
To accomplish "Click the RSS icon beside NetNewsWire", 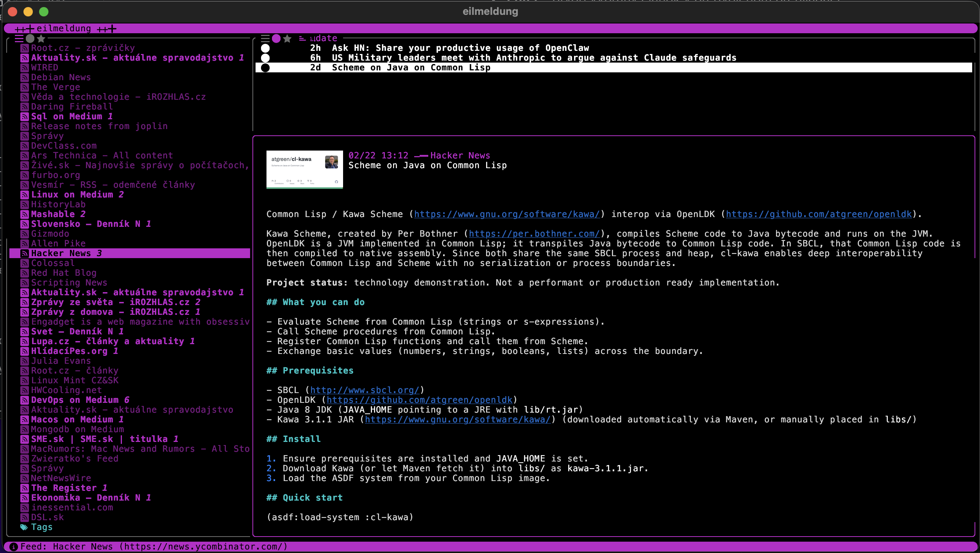I will coord(25,478).
